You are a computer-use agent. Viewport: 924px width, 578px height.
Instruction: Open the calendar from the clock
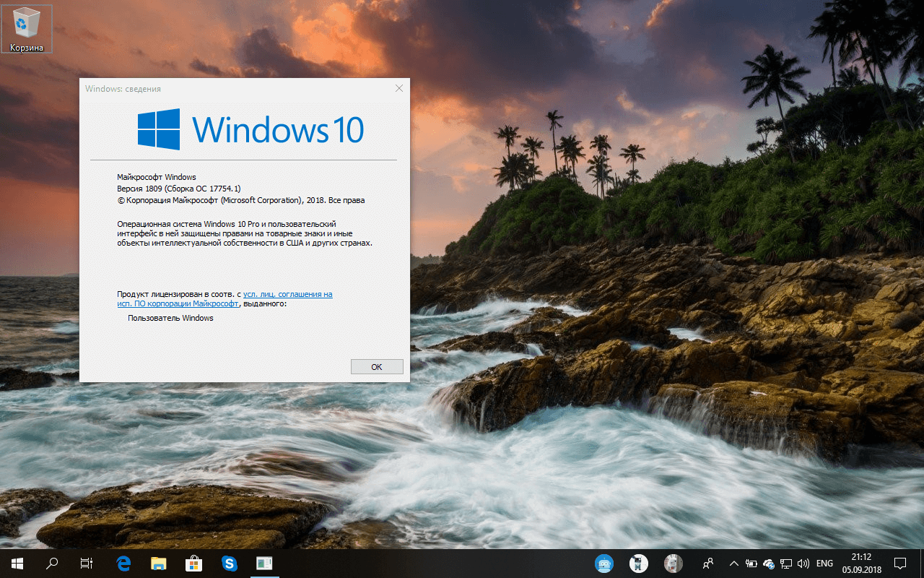coord(860,563)
